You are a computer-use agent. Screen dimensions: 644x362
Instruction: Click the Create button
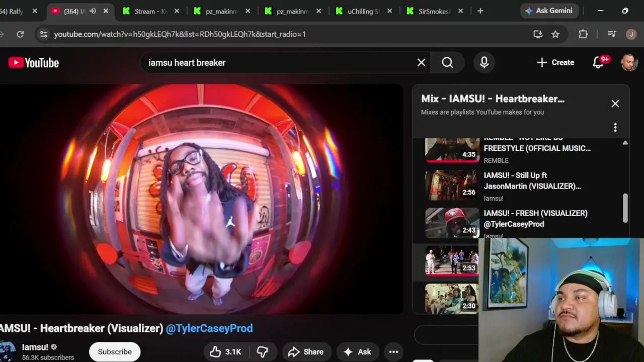555,62
